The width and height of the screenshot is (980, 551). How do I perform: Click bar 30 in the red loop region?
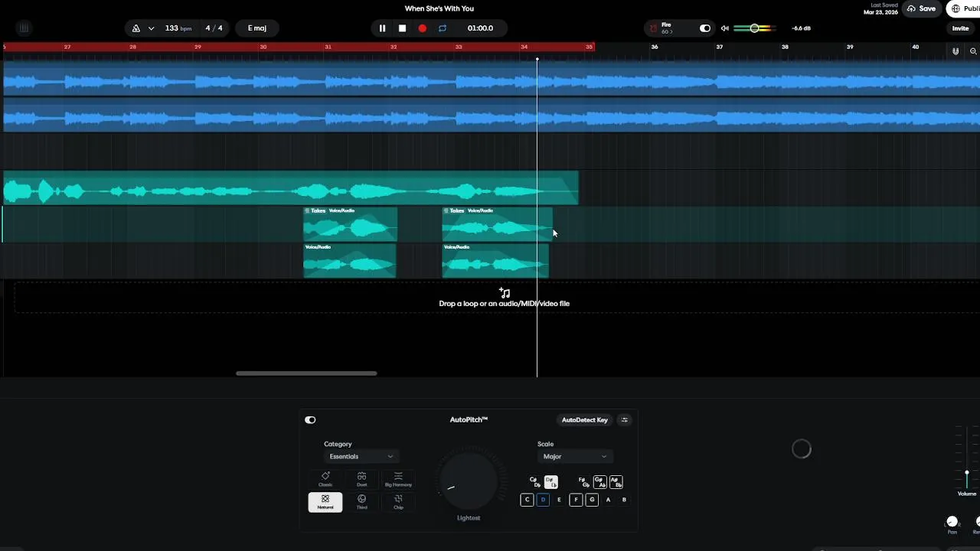click(x=263, y=47)
